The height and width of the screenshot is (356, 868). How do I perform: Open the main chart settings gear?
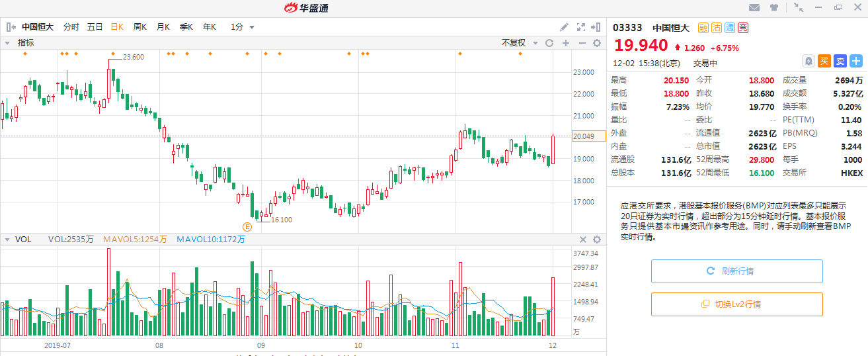(596, 43)
